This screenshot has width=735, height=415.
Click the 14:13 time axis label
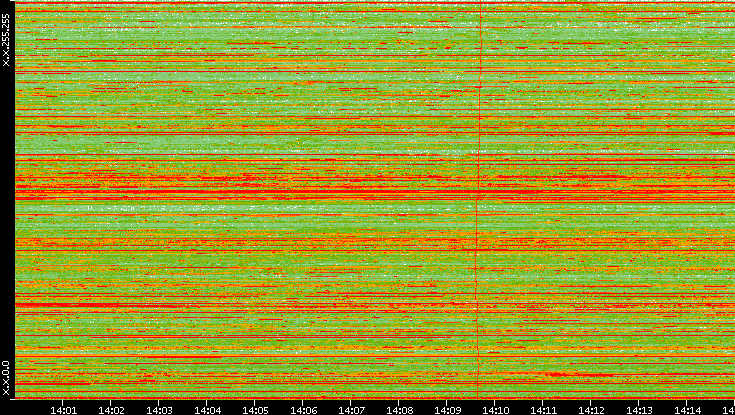639,411
